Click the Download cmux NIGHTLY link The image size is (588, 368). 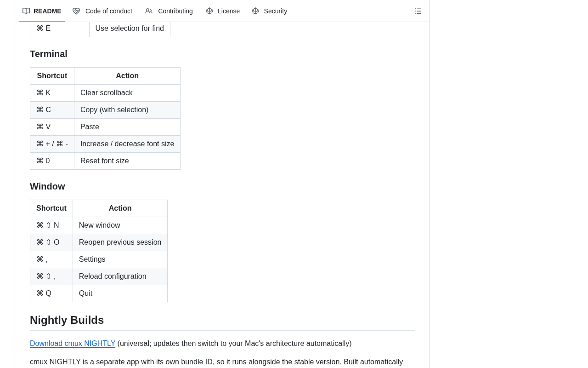click(x=73, y=344)
